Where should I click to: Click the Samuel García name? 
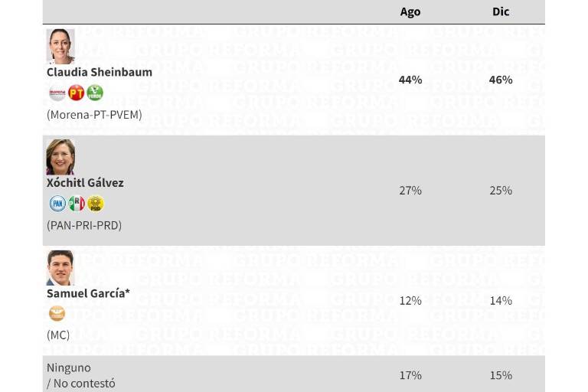point(88,293)
